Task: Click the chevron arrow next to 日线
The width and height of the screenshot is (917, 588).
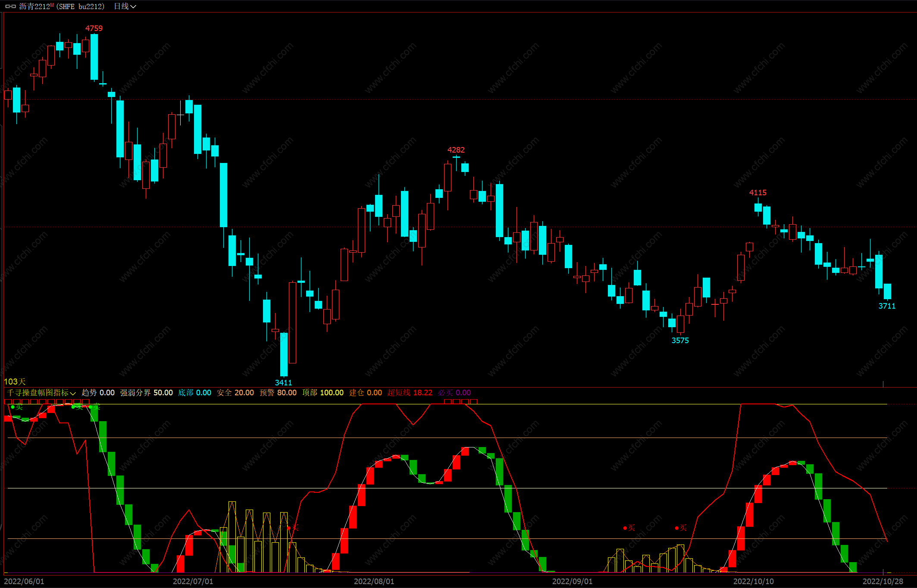Action: pyautogui.click(x=133, y=6)
